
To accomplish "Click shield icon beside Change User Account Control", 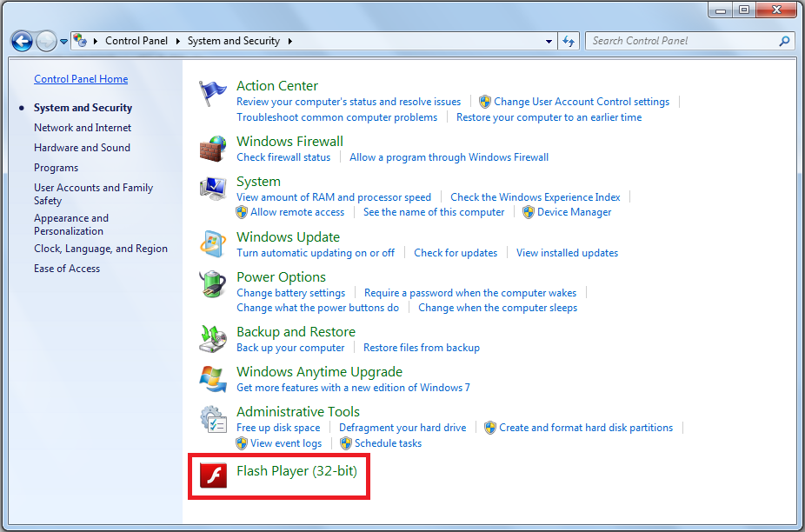I will coord(484,102).
